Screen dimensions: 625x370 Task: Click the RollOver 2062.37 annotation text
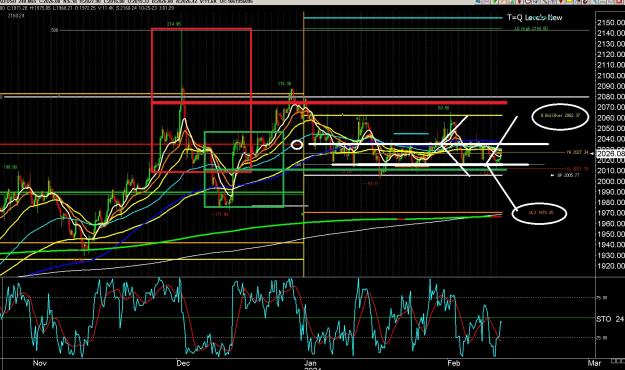[x=559, y=116]
